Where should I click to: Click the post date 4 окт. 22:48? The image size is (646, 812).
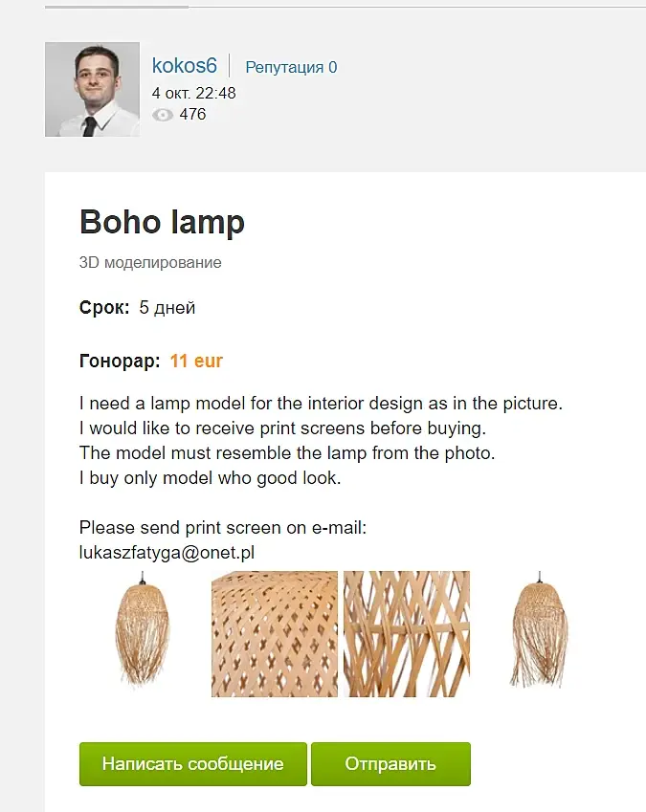point(193,93)
